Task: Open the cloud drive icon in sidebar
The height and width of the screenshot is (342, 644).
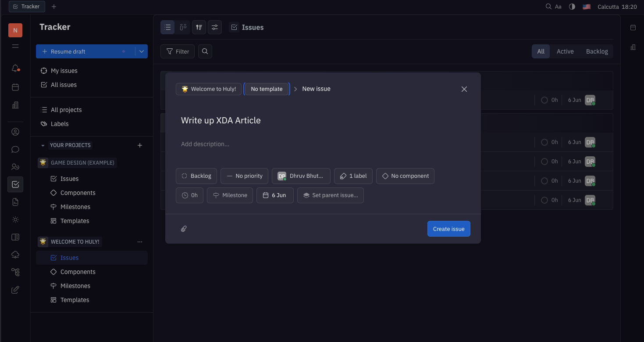Action: (x=15, y=255)
